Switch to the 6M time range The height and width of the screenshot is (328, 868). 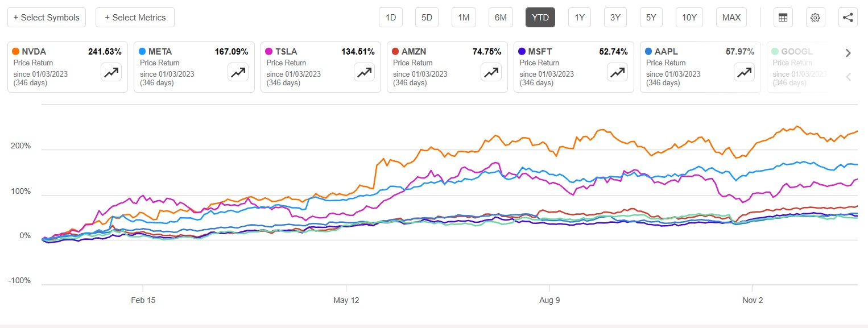501,18
